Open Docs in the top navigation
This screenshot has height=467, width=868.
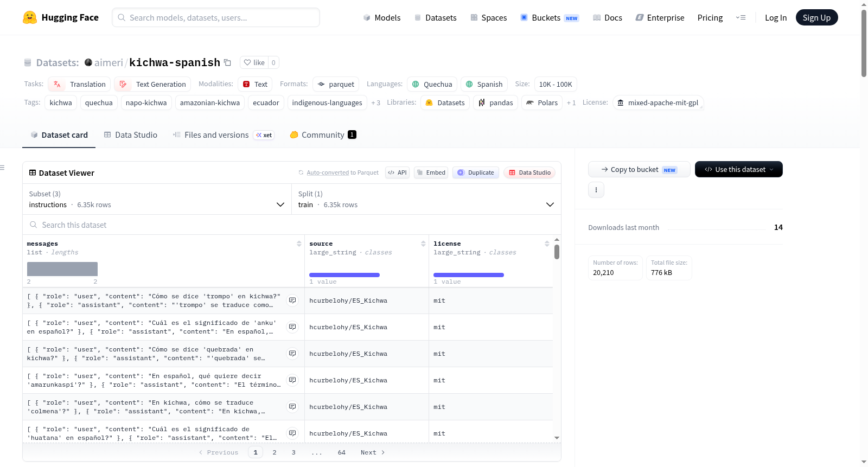[x=608, y=17]
